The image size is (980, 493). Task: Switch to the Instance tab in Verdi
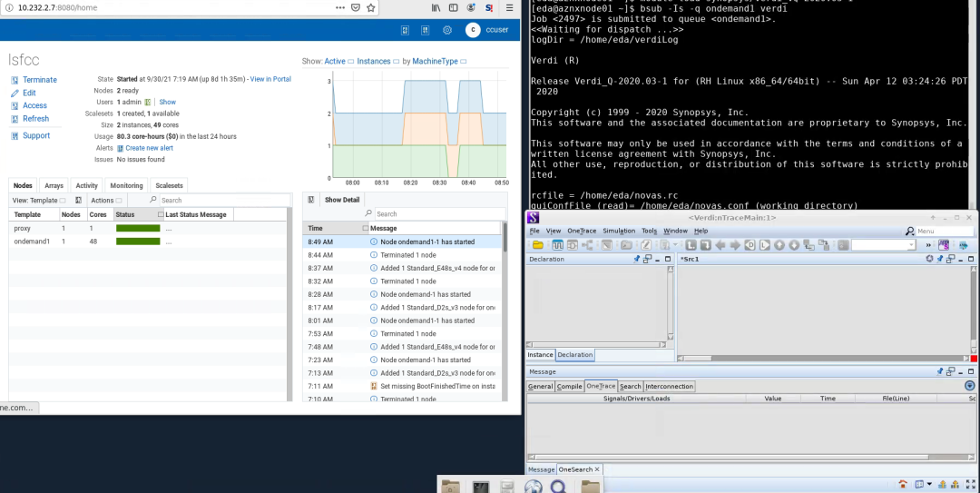coord(540,355)
